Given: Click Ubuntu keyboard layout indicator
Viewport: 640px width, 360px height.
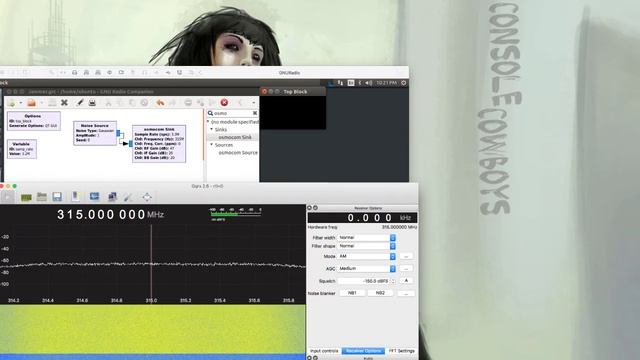Looking at the screenshot, I should point(351,83).
